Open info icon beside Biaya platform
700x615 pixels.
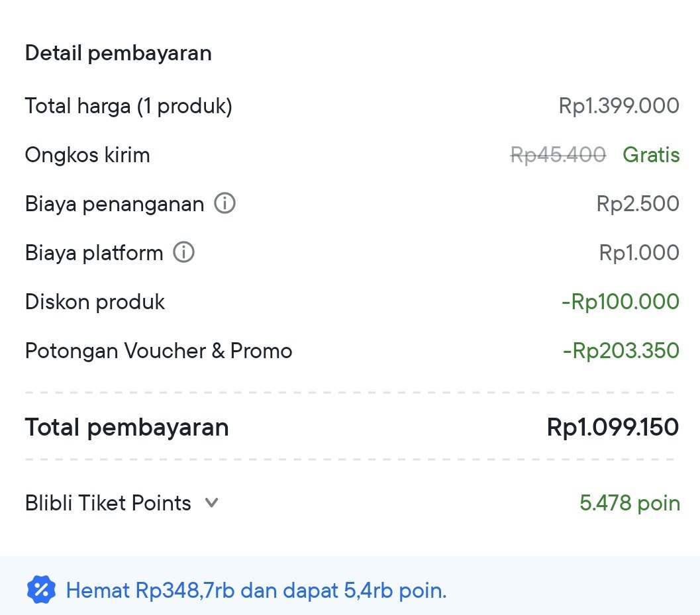click(183, 252)
